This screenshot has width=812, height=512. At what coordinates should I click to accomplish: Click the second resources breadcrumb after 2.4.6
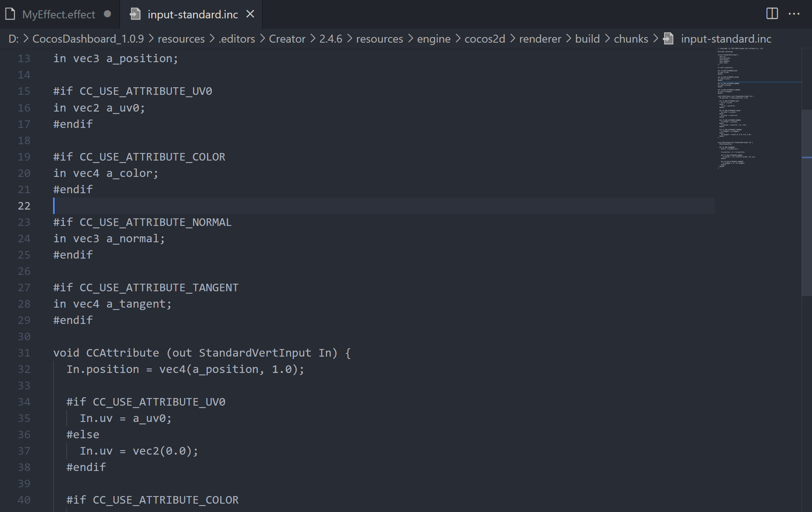(x=379, y=39)
